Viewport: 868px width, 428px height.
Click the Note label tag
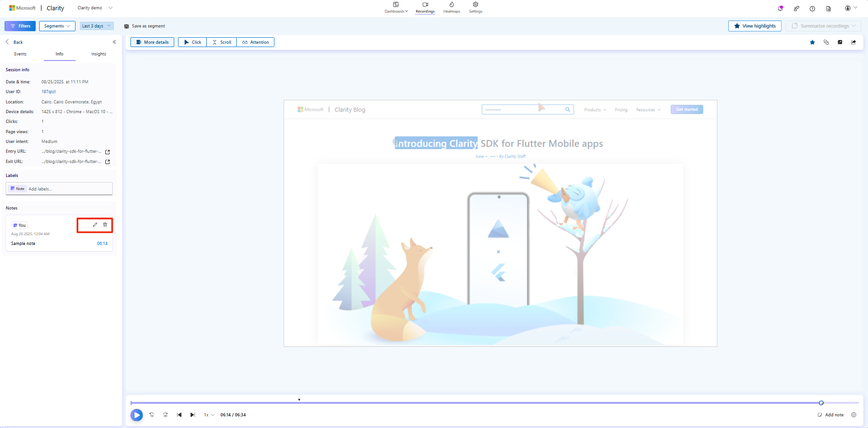18,189
